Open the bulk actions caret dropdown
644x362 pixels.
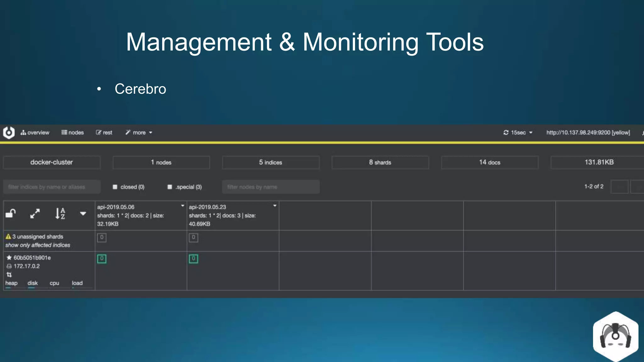pyautogui.click(x=83, y=214)
